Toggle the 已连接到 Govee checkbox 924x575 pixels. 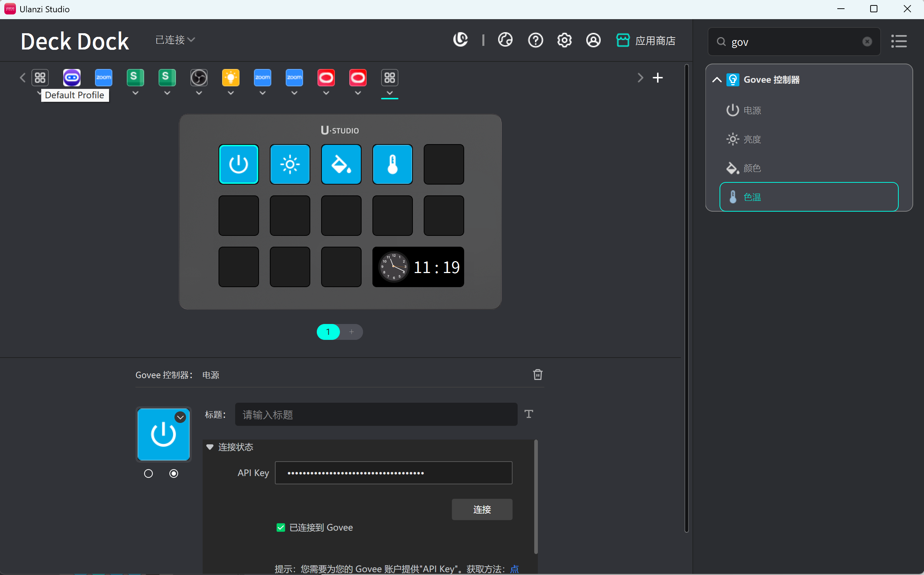coord(281,527)
